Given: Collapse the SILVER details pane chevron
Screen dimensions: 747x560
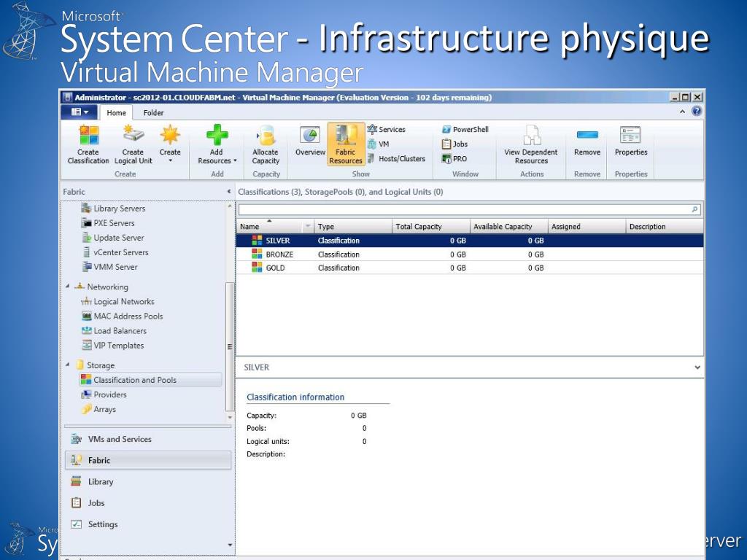Looking at the screenshot, I should point(697,367).
